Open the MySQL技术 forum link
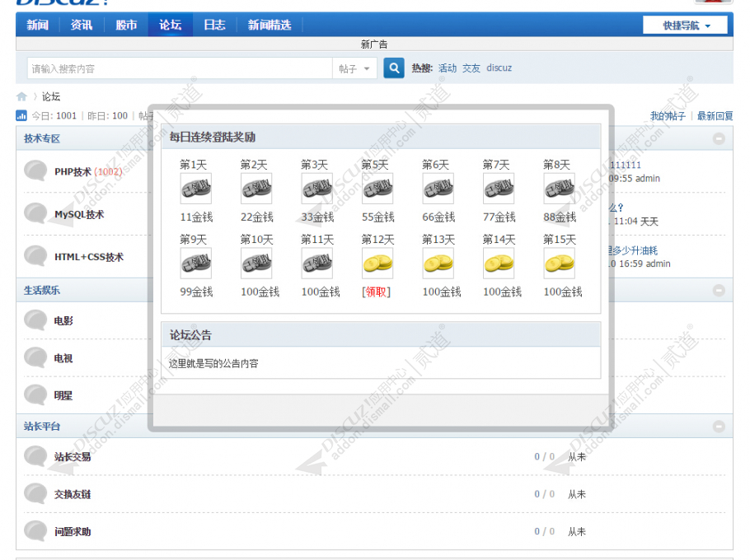Viewport: 750px width, 560px height. (x=79, y=214)
